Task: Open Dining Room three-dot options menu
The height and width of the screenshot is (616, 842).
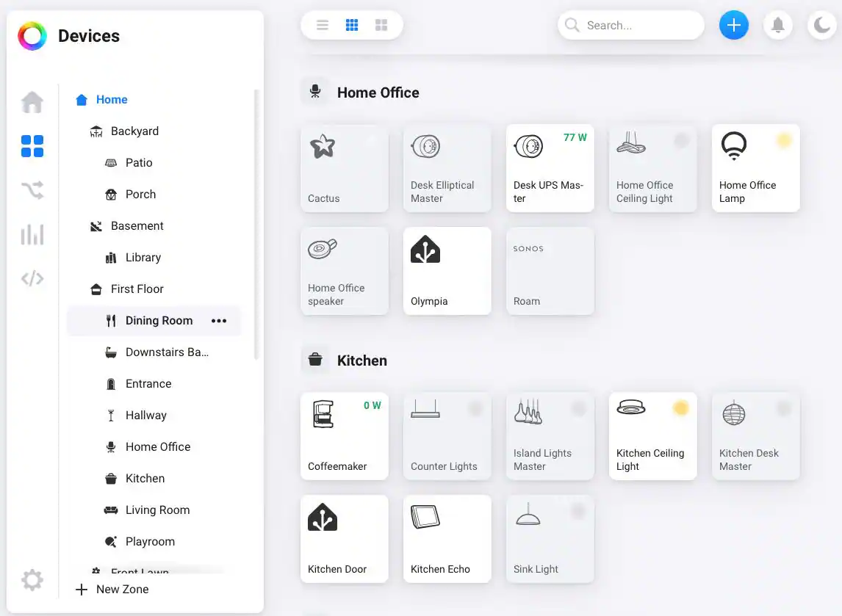Action: point(219,321)
